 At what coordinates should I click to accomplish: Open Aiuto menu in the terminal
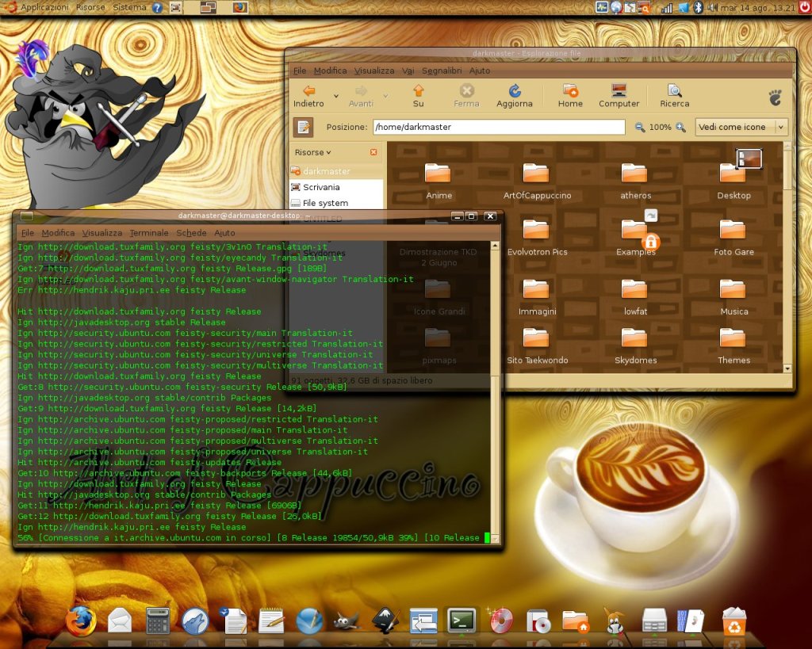pyautogui.click(x=224, y=233)
